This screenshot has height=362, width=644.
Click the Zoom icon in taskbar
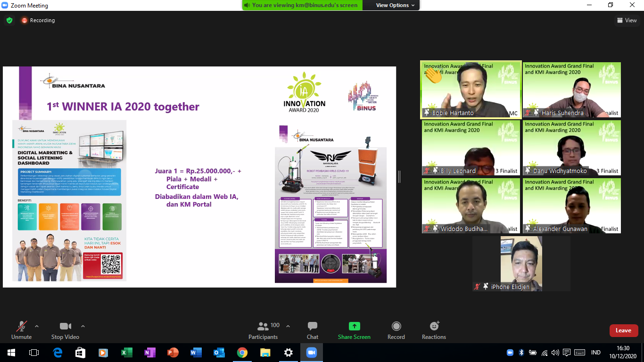tap(311, 353)
